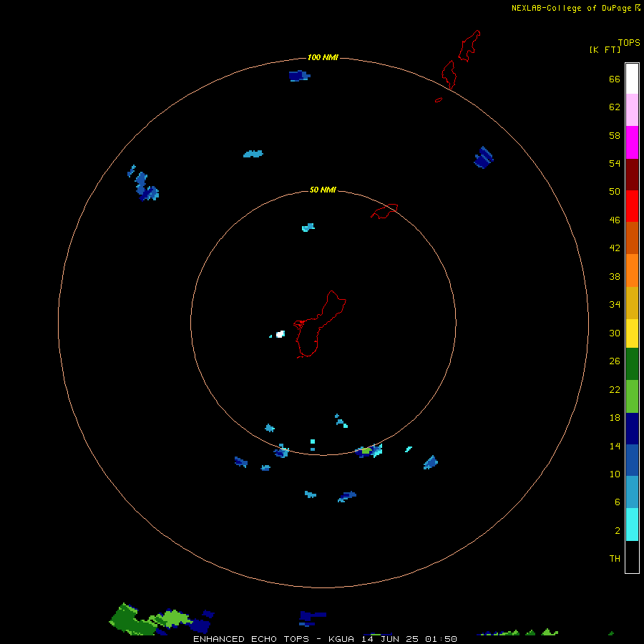Click the legend value 58

615,135
